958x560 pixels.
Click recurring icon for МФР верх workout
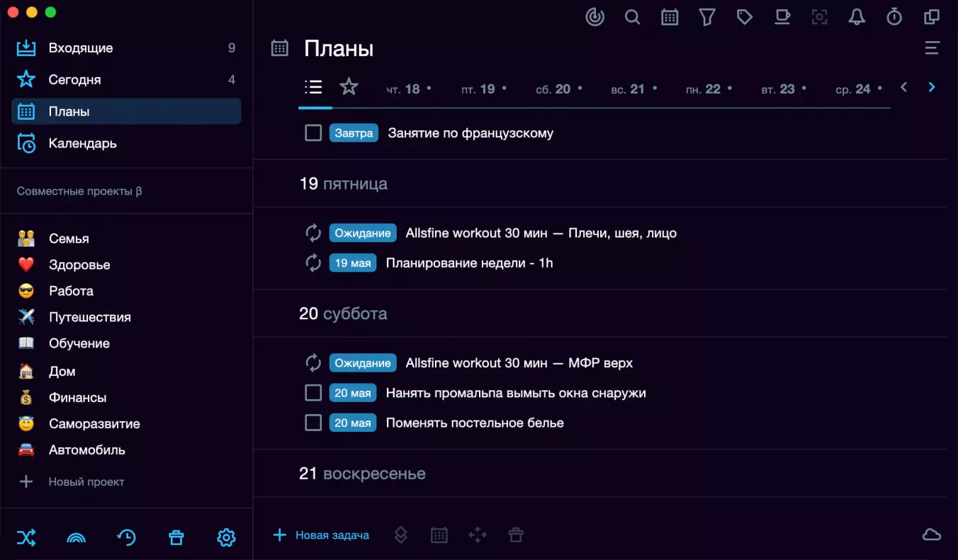point(313,363)
